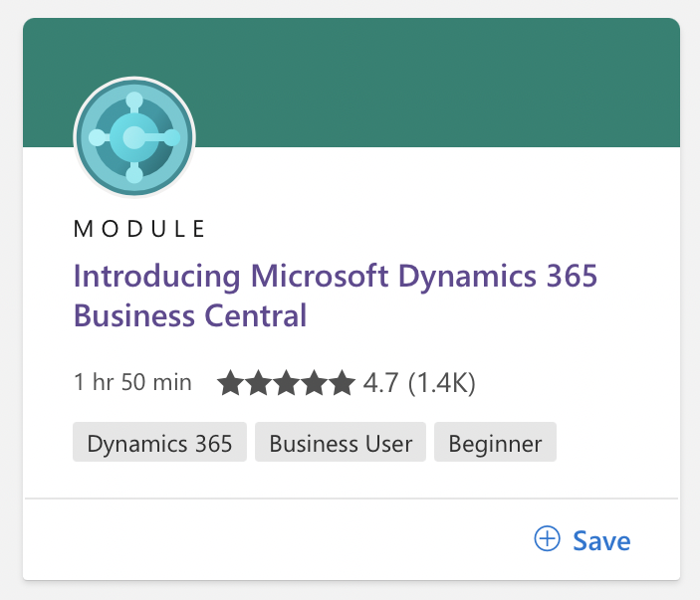Viewport: 700px width, 600px height.
Task: Select the Dynamics 365 tag
Action: [160, 442]
